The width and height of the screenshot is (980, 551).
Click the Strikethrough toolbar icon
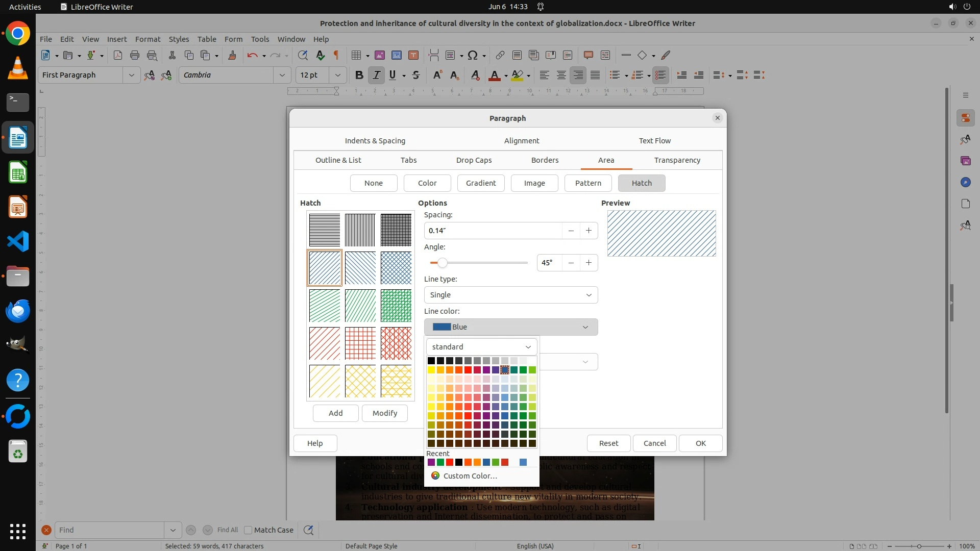tap(416, 75)
